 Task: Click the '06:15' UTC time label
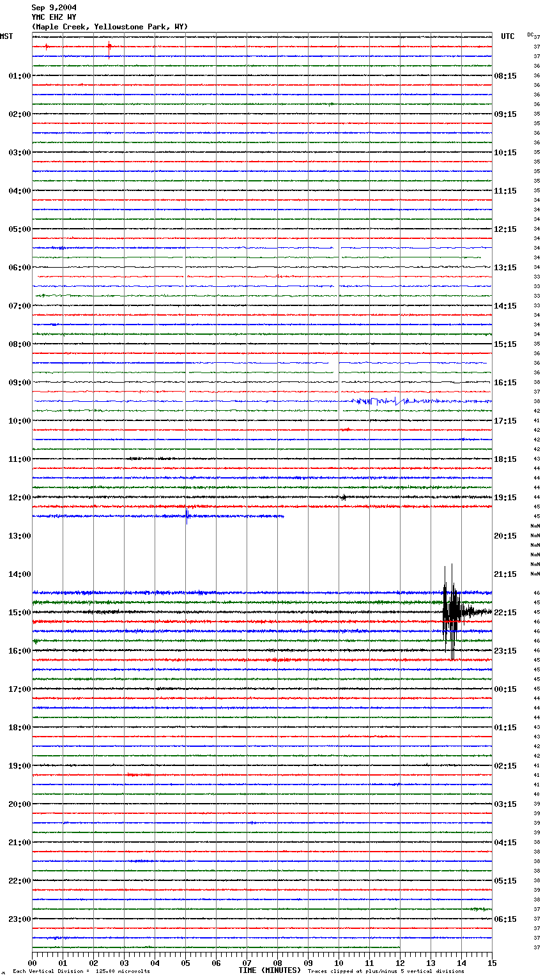[505, 919]
